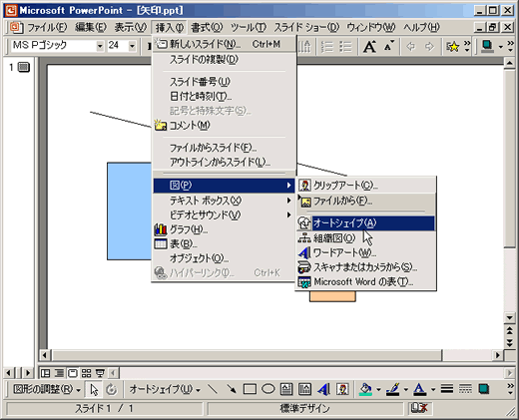
Task: Select slide 1 icon in outline pane
Action: point(24,67)
